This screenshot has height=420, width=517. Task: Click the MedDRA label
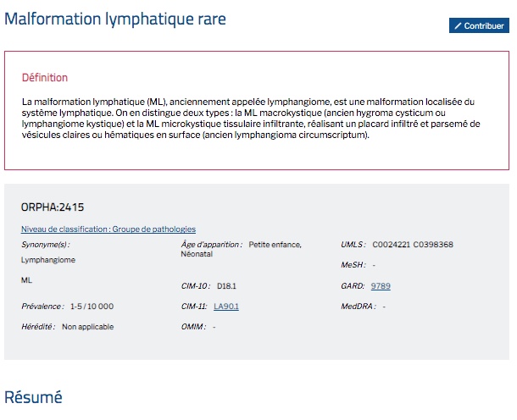click(x=359, y=307)
